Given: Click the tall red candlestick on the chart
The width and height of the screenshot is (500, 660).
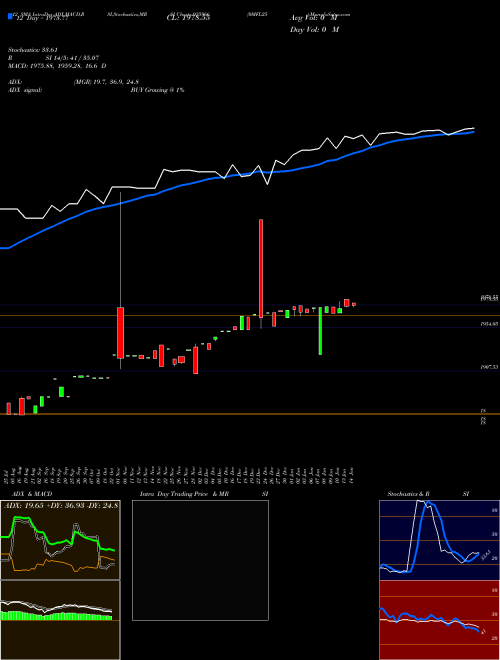Looking at the screenshot, I should coord(261,268).
